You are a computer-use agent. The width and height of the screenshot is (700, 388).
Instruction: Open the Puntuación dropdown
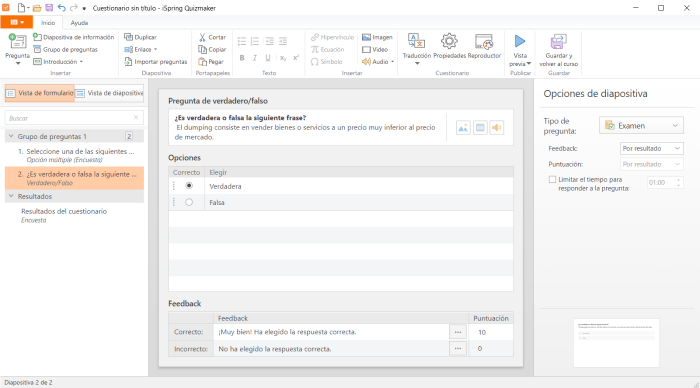click(x=651, y=164)
